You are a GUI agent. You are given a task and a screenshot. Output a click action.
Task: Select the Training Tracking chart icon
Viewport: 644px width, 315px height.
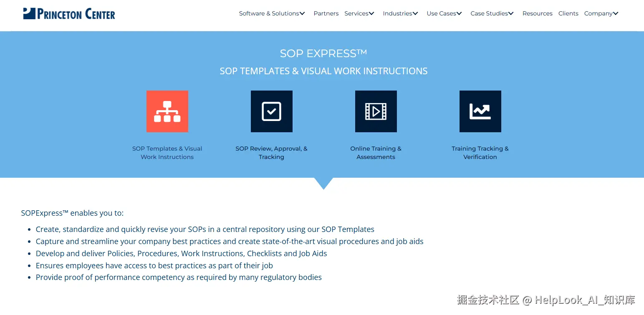tap(480, 111)
